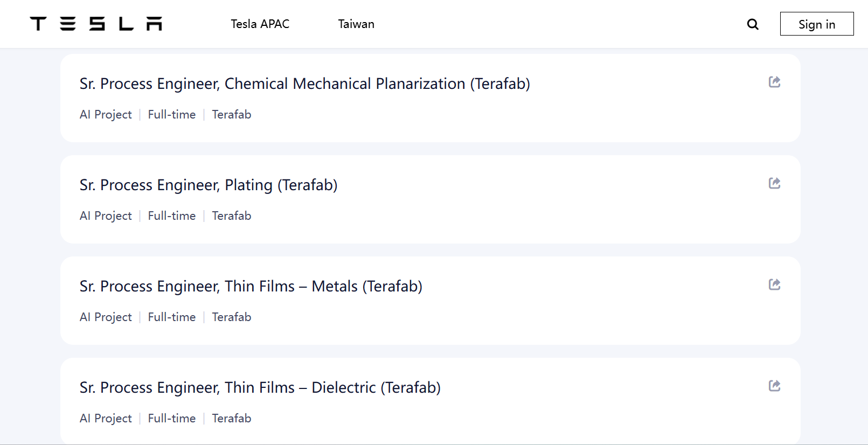Click Full-time tag under Thin Films – Metals
This screenshot has width=868, height=445.
point(172,317)
